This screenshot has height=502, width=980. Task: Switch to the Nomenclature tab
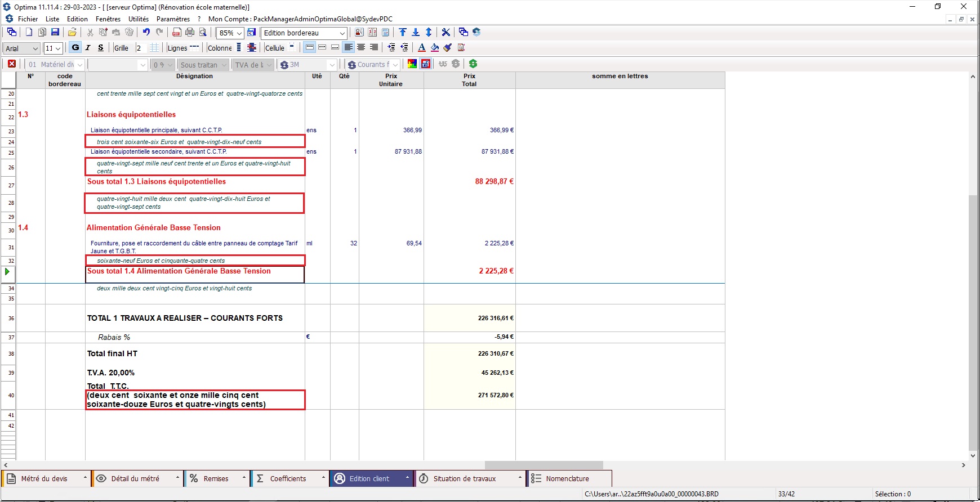[569, 478]
